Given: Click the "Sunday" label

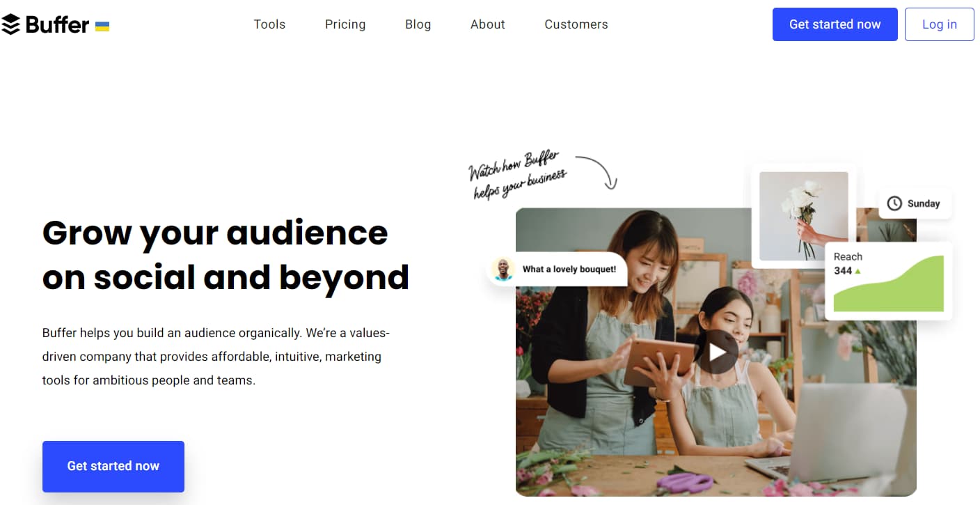Looking at the screenshot, I should point(924,203).
